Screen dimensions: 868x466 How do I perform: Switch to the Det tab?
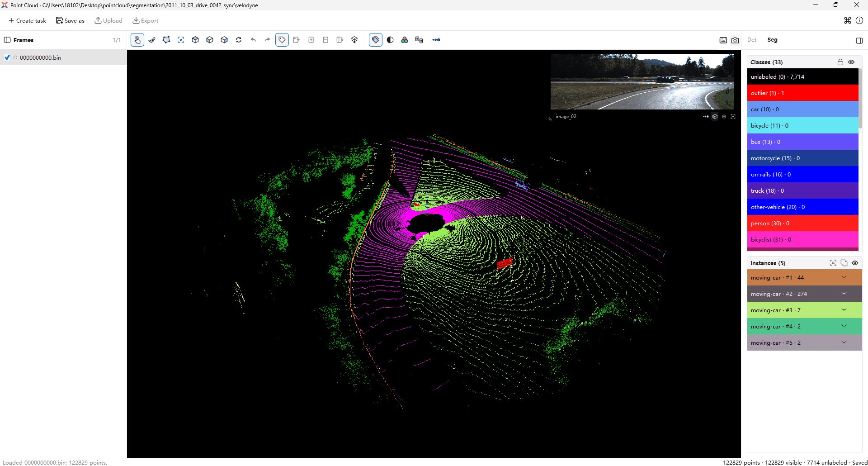(752, 40)
